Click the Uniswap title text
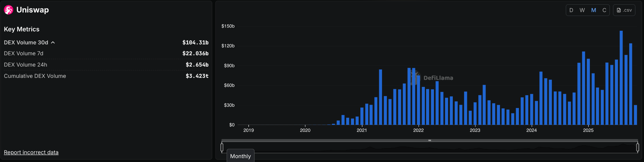Image resolution: width=644 pixels, height=162 pixels. (x=33, y=10)
